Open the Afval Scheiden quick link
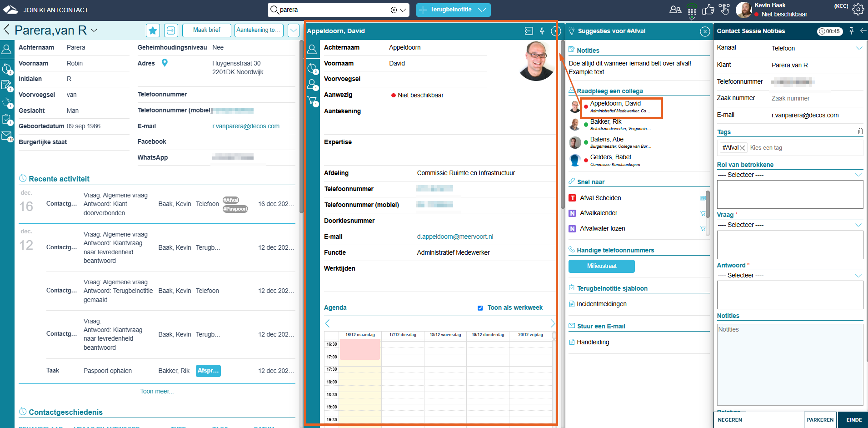 click(600, 198)
